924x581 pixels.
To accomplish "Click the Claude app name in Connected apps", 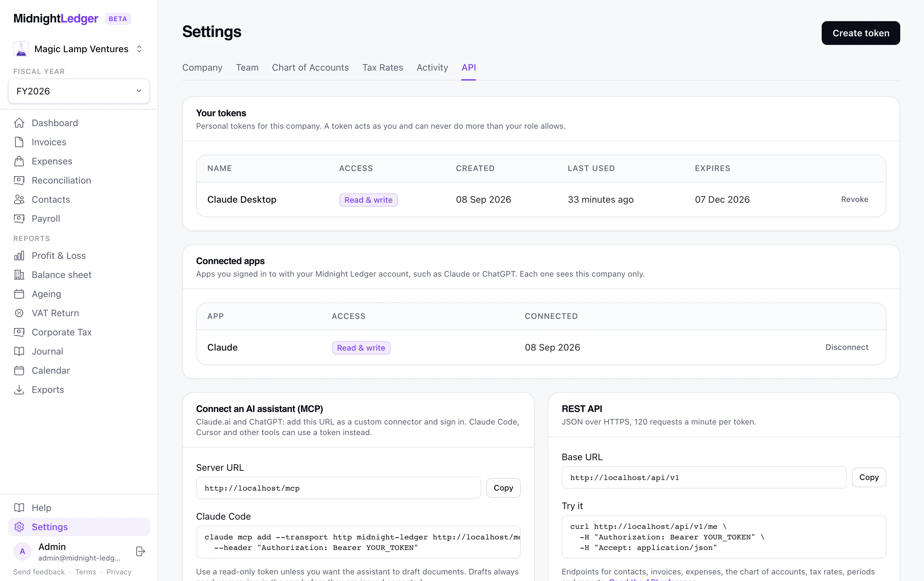I will click(x=222, y=347).
